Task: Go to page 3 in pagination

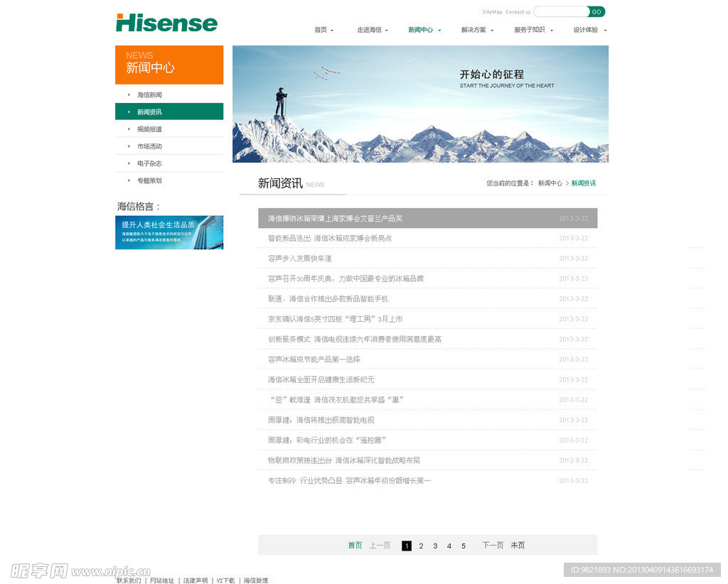Action: pos(435,546)
